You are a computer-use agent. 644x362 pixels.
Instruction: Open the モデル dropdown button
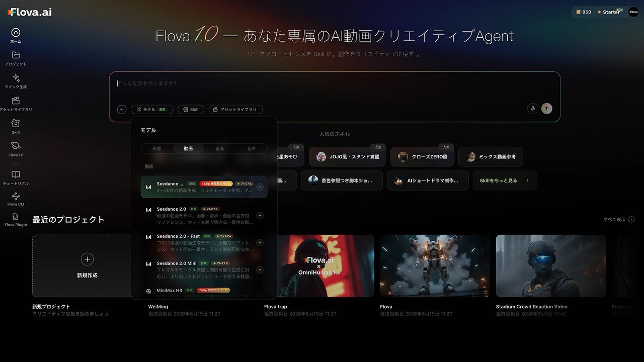point(152,109)
